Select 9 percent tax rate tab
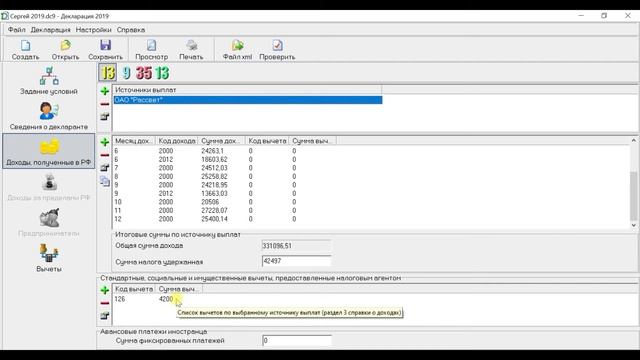Viewport: 640px width, 360px height. pyautogui.click(x=127, y=73)
